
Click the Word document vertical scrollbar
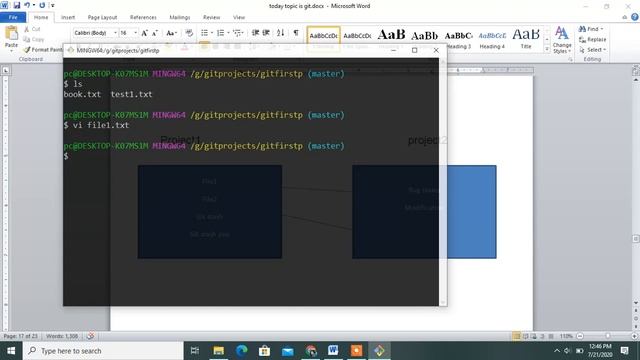pyautogui.click(x=636, y=191)
